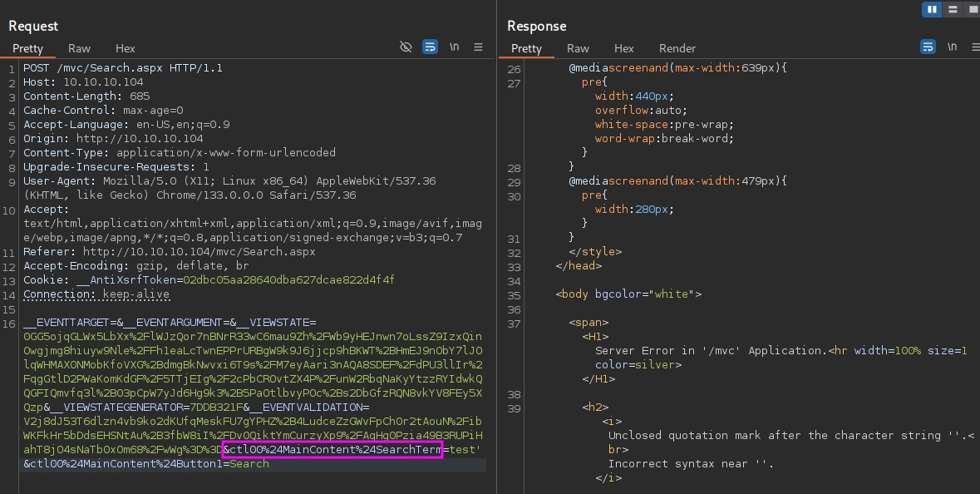Click the POST /mvc/Search.aspx HTTP/1.1 line

coord(123,67)
